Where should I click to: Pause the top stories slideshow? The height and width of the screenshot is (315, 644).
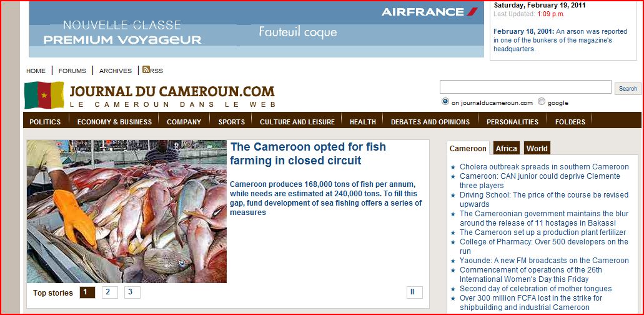pyautogui.click(x=414, y=292)
